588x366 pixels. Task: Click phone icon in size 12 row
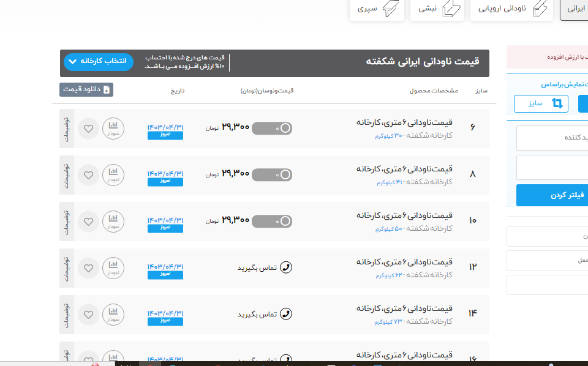tap(285, 267)
